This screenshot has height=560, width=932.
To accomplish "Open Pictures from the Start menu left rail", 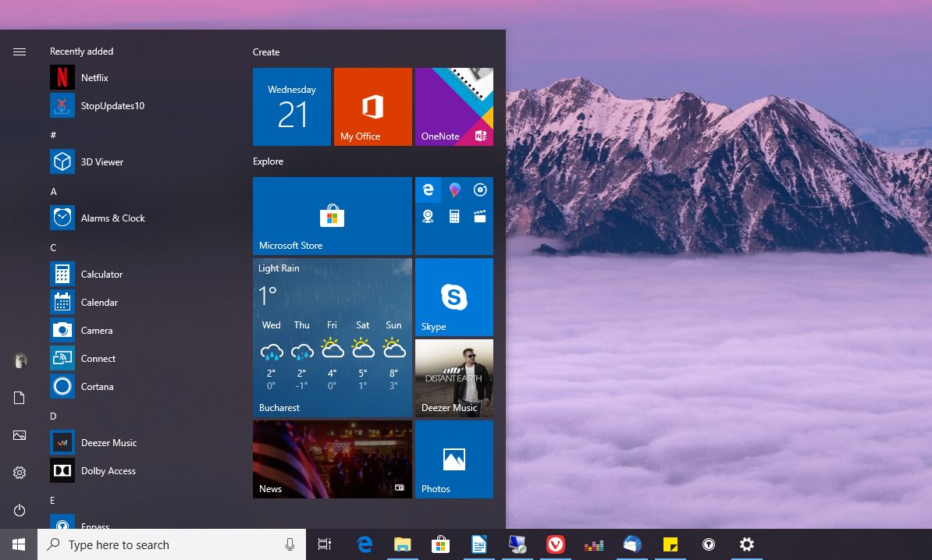I will pos(19,435).
